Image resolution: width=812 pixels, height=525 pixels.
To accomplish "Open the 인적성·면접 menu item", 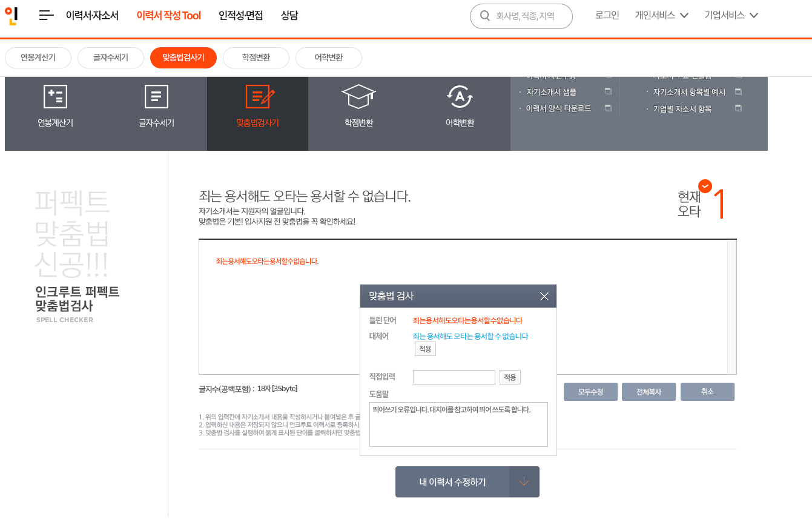I will [x=240, y=16].
